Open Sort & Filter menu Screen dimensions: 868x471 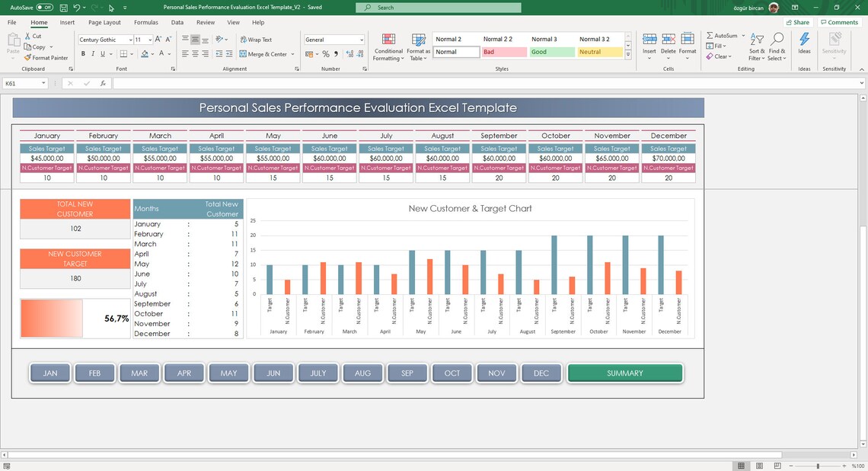756,46
